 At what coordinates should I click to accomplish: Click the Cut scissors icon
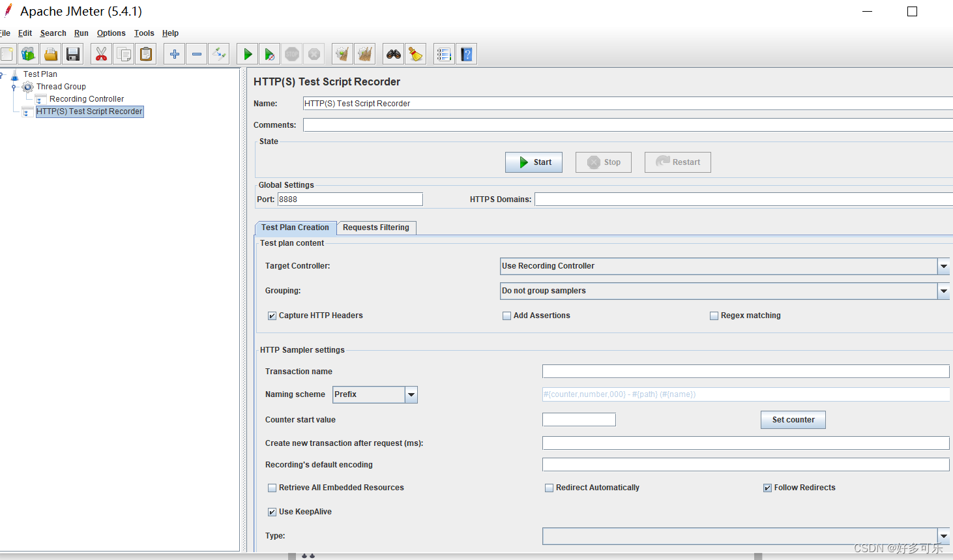tap(101, 54)
